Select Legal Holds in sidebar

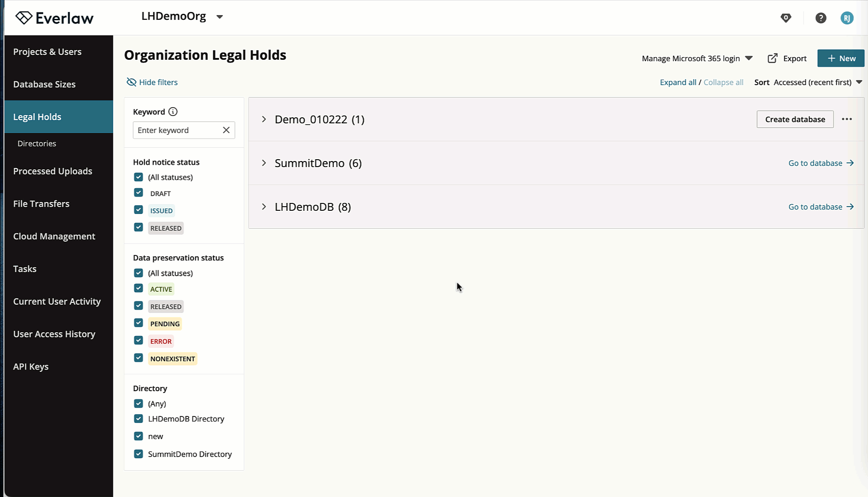pos(58,117)
